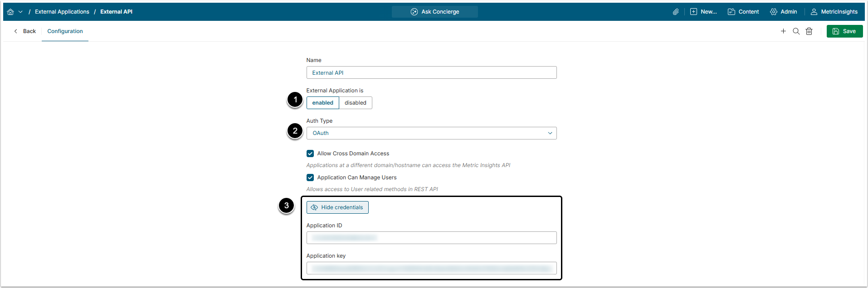Open External Applications breadcrumb link
Screen dimensions: 868x288
pyautogui.click(x=62, y=12)
